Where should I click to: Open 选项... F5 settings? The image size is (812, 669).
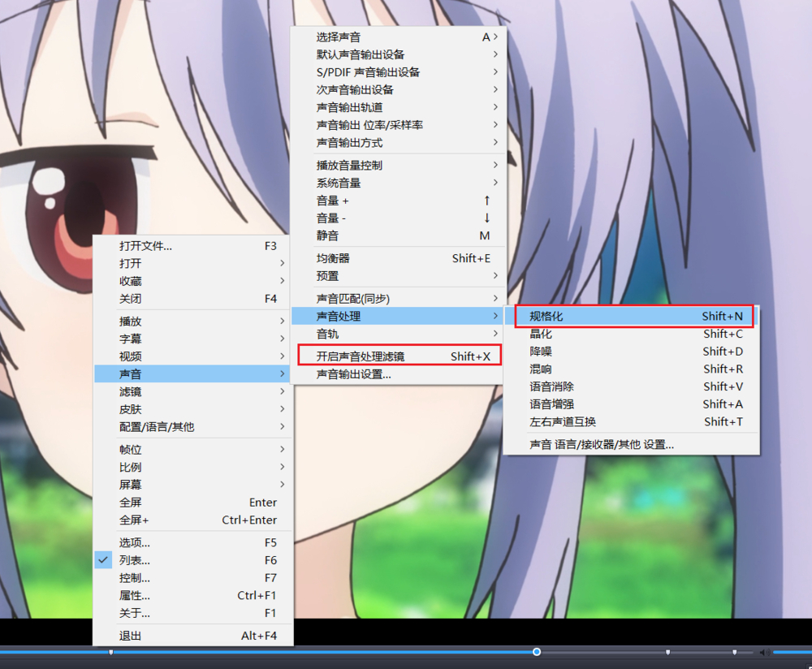pos(193,543)
